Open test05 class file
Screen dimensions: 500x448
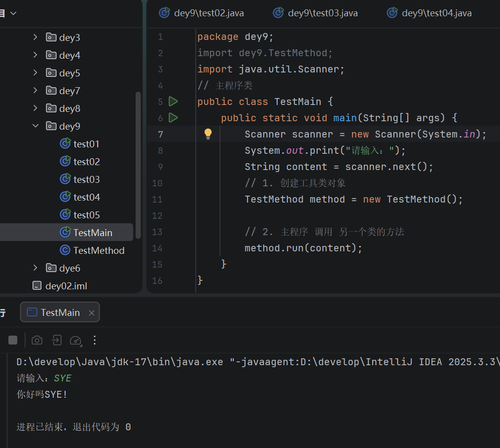click(86, 215)
